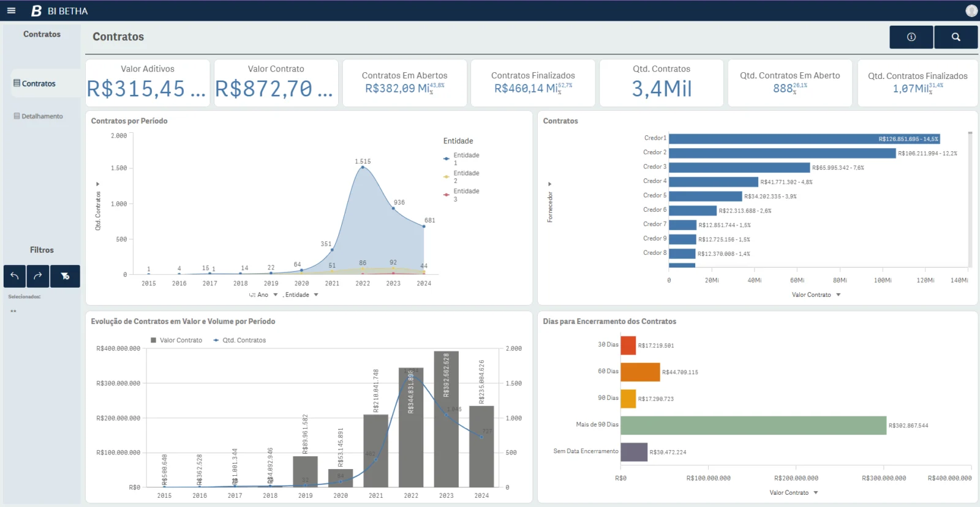
Task: Toggle Entidade 3 legend marker
Action: tap(447, 195)
